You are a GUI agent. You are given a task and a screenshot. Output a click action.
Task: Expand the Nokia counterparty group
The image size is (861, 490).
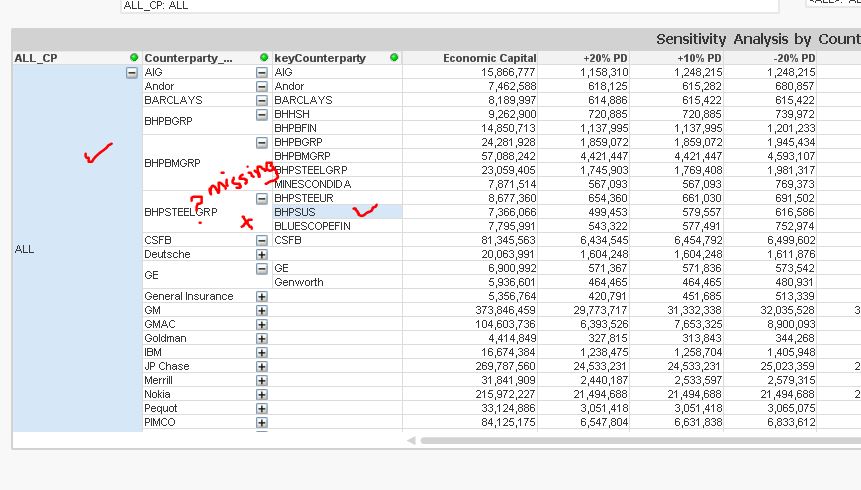tap(262, 395)
